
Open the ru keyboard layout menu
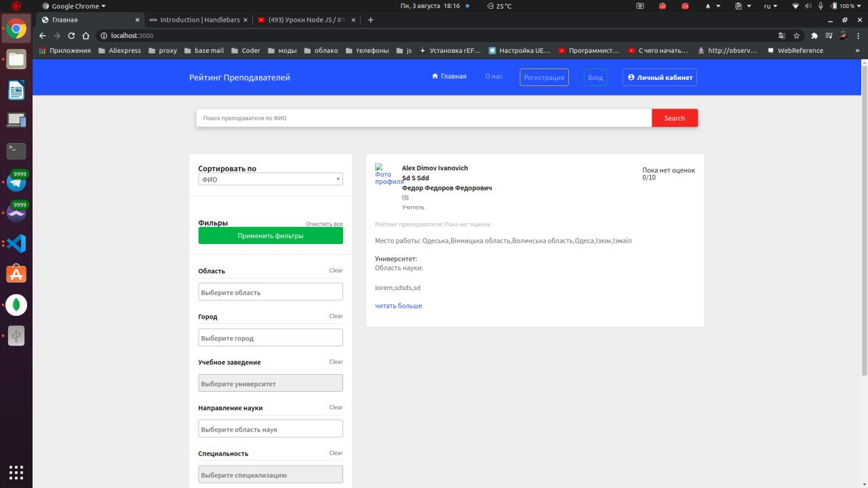click(x=771, y=5)
